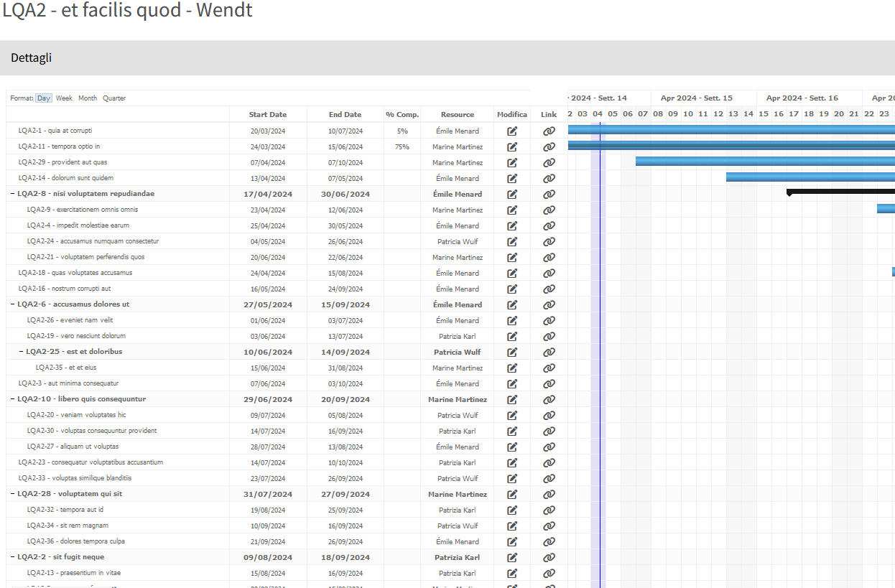Open link icon for LQA2-4 impedit molestiae
895x588 pixels.
[x=549, y=226]
